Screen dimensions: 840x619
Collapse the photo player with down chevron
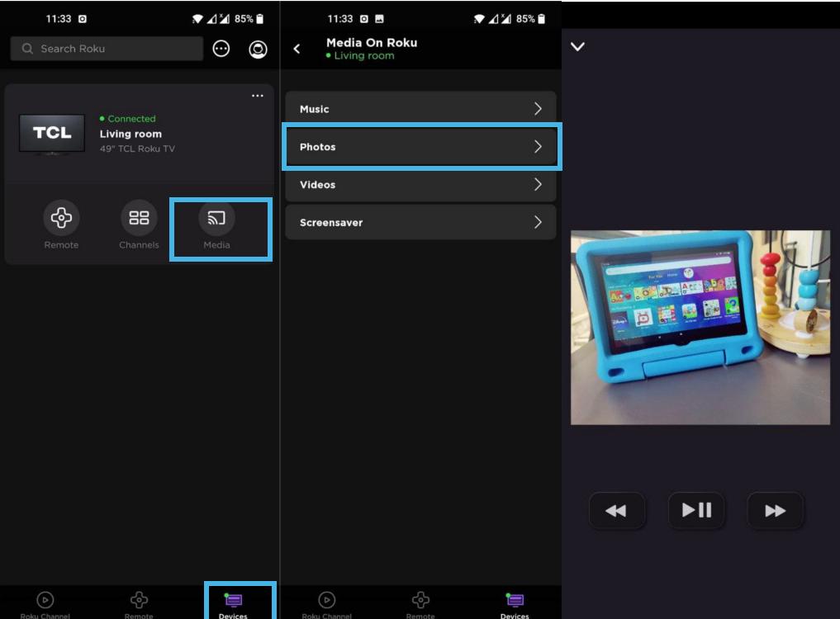point(577,46)
